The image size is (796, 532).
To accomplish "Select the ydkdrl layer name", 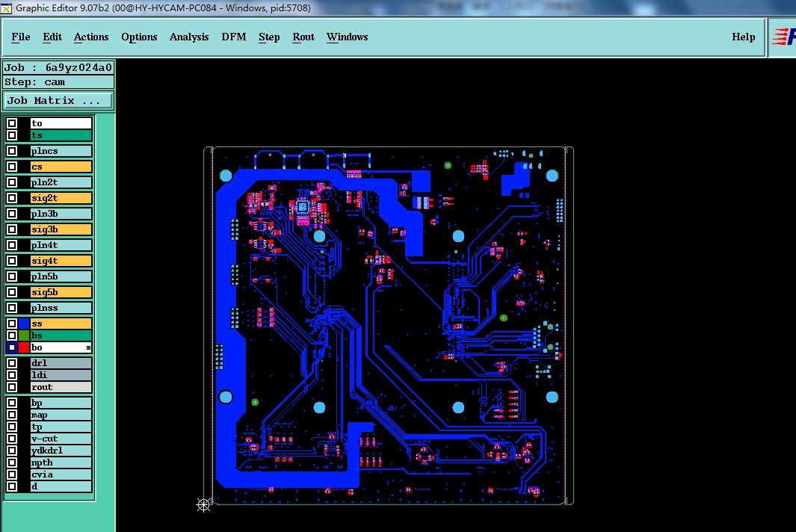I will [61, 451].
